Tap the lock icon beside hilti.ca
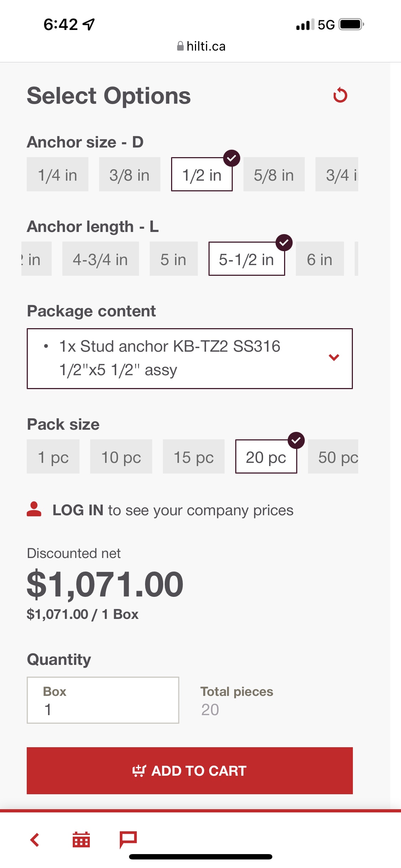 pos(180,46)
